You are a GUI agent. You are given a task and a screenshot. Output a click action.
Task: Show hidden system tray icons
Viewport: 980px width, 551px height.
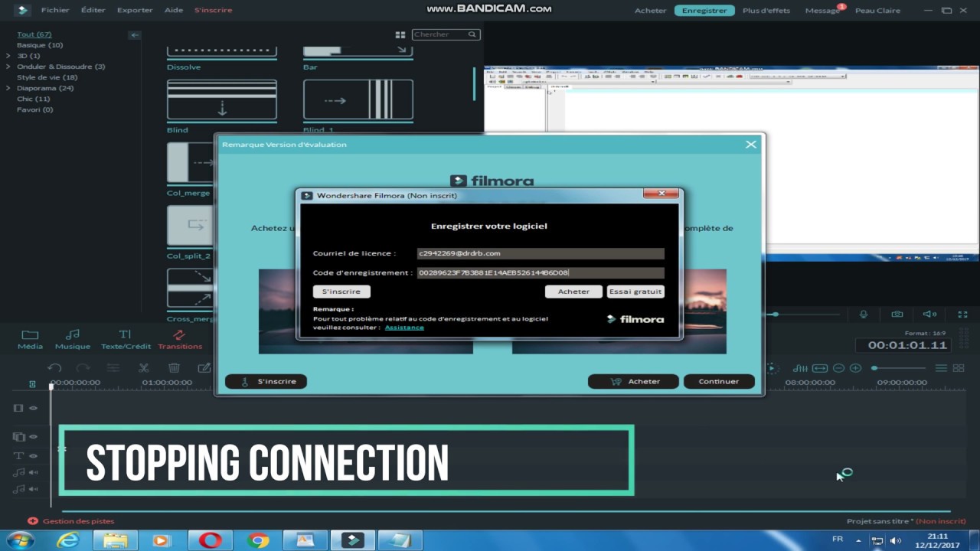pyautogui.click(x=858, y=541)
